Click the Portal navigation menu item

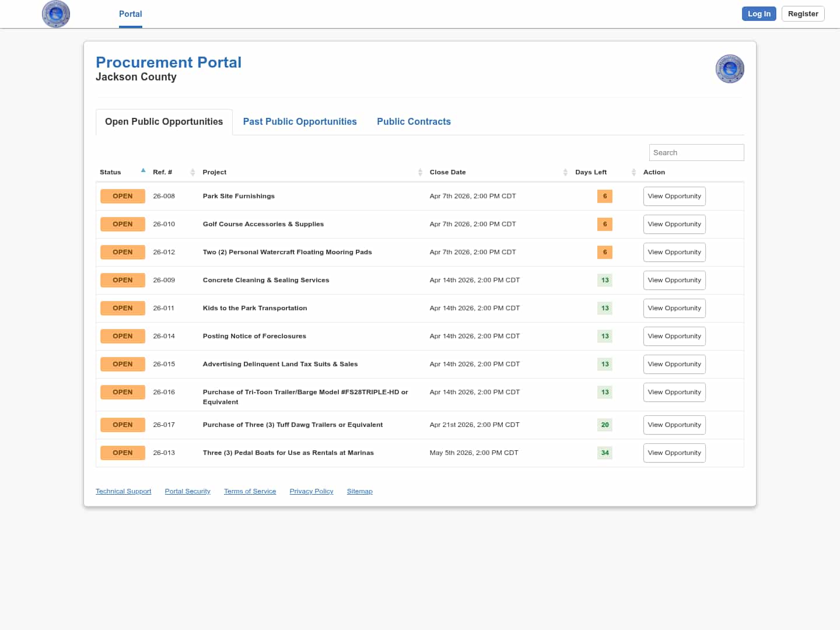130,14
